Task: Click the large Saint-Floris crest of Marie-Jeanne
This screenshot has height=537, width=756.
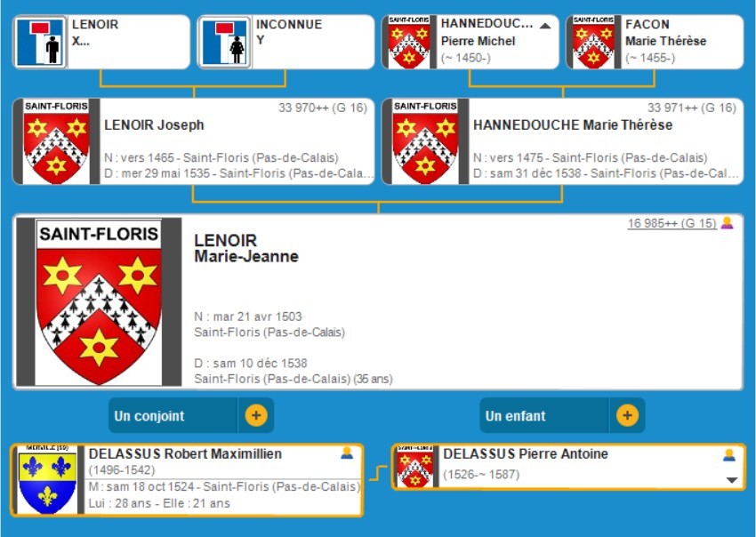Action: point(99,302)
